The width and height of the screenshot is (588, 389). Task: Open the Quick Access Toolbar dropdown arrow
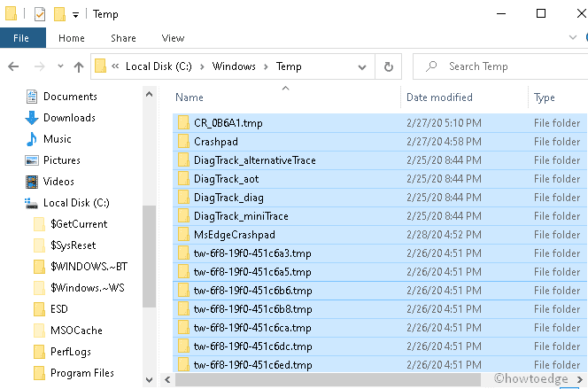76,15
